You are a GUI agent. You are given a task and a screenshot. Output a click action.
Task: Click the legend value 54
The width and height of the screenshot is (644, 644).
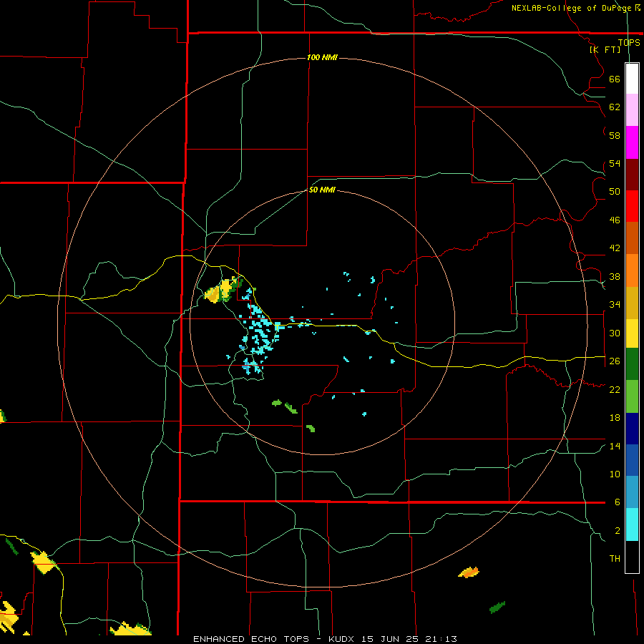point(615,164)
